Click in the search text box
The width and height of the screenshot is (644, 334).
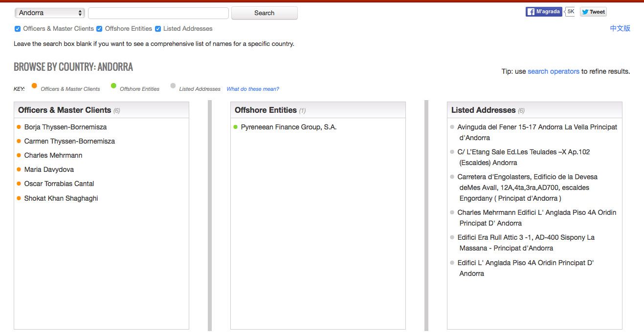click(x=158, y=13)
